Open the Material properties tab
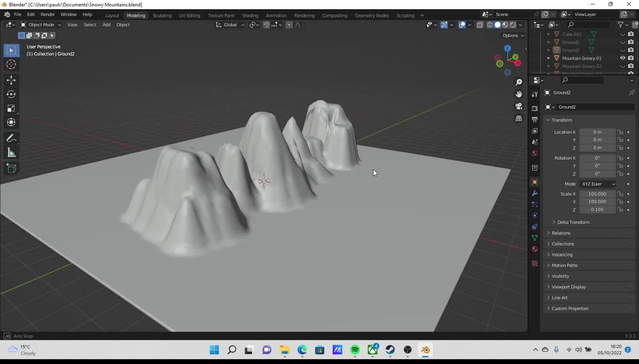The width and height of the screenshot is (639, 364). [x=535, y=249]
